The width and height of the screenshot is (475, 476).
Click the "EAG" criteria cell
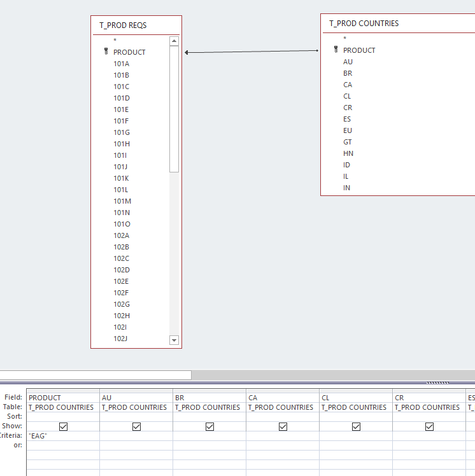tap(63, 436)
